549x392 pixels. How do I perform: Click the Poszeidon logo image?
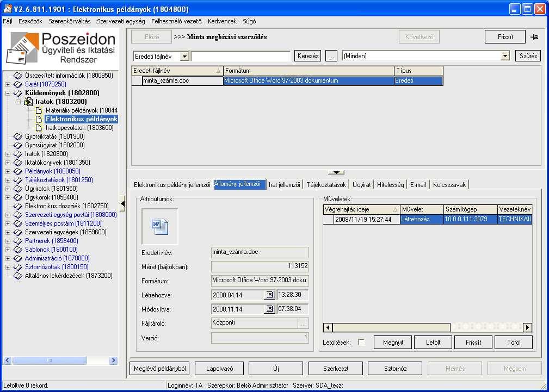61,48
